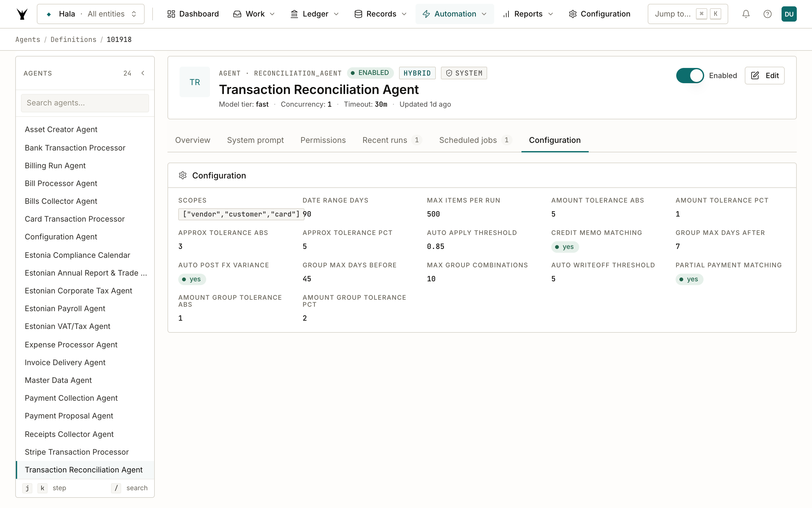Select Receipts Collector Agent
Screen dimensions: 812x508
85,434
